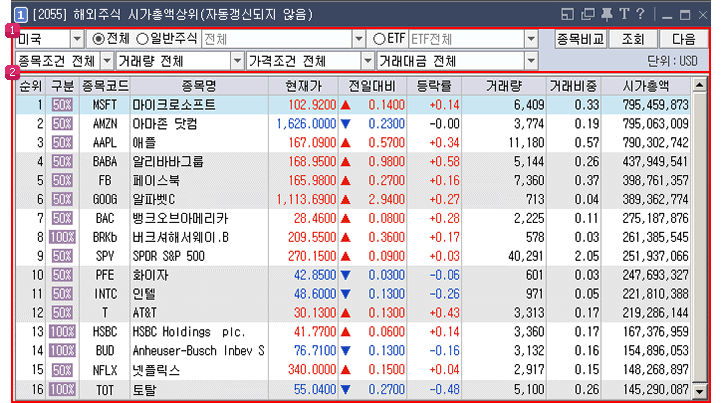Sort by the 구분 column header
Screen dimensions: 723x403
pyautogui.click(x=62, y=86)
